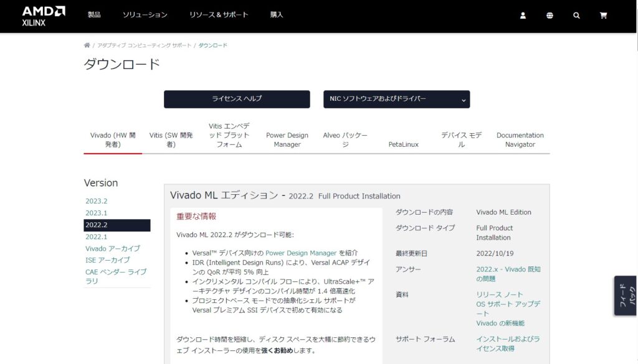The image size is (638, 364).
Task: Select the PetaLinux tab
Action: (x=403, y=144)
